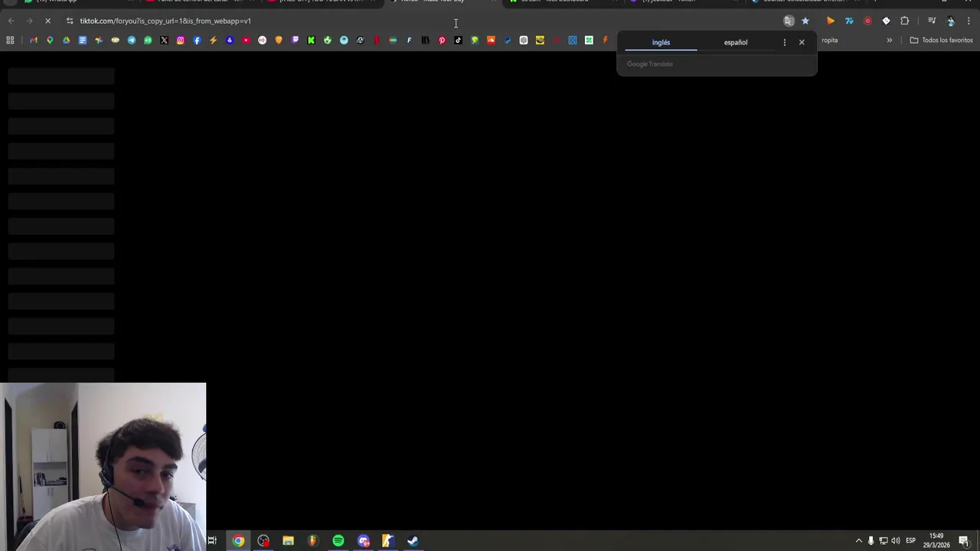Open the Chrome profile avatar
The image size is (980, 551).
[x=950, y=21]
